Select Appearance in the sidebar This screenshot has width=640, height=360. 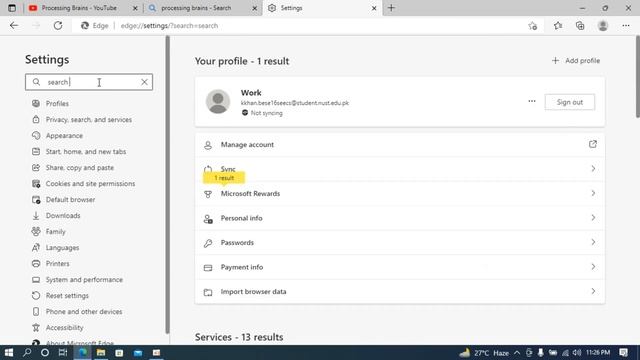pyautogui.click(x=64, y=136)
